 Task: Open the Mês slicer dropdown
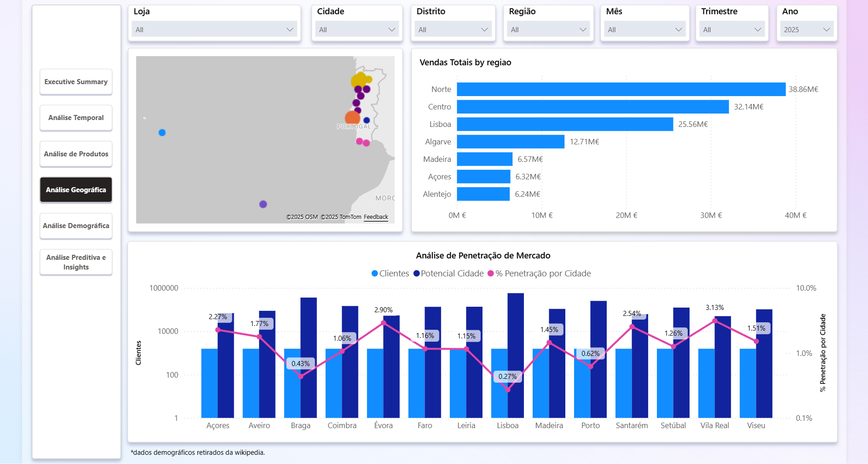pyautogui.click(x=644, y=29)
